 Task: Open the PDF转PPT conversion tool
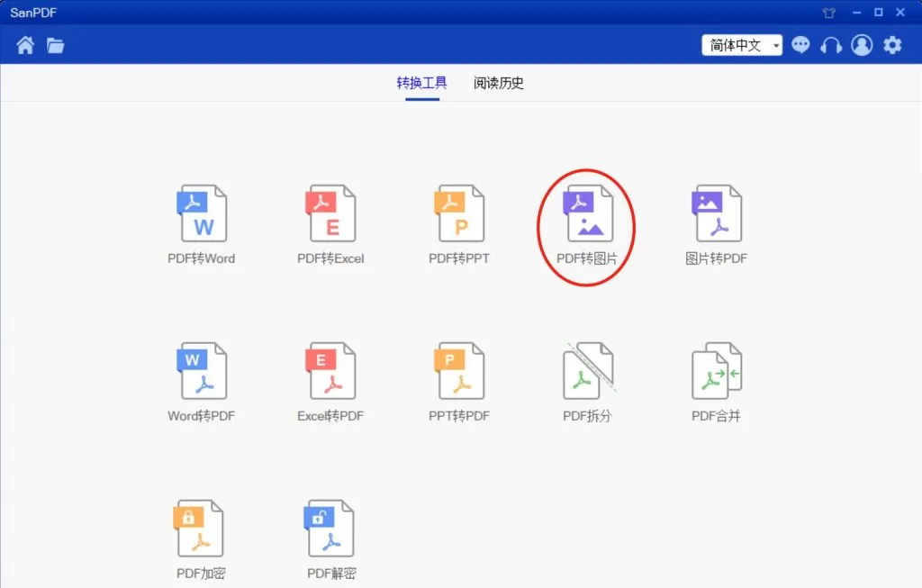click(459, 224)
